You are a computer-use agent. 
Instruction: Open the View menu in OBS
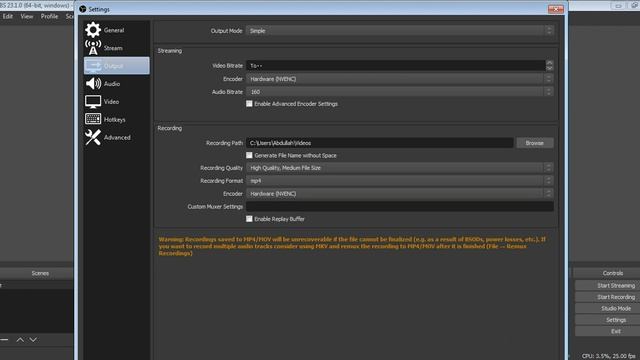27,16
